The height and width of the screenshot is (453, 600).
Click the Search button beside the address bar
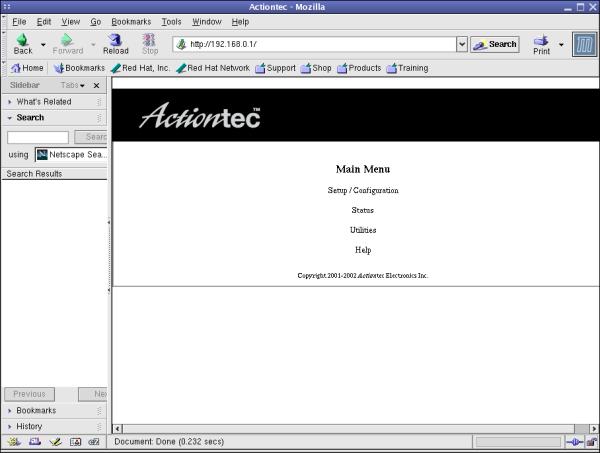pos(495,44)
